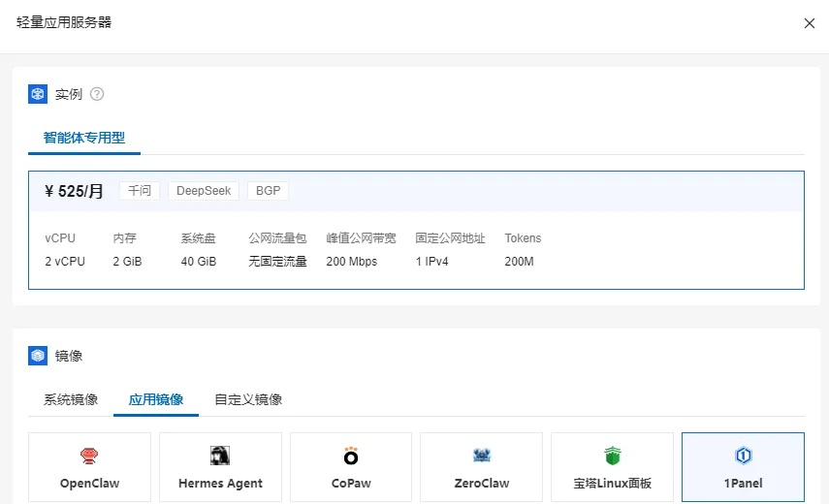This screenshot has height=504, width=829.
Task: Select the ¥525/月 instance plan card
Action: (416, 230)
